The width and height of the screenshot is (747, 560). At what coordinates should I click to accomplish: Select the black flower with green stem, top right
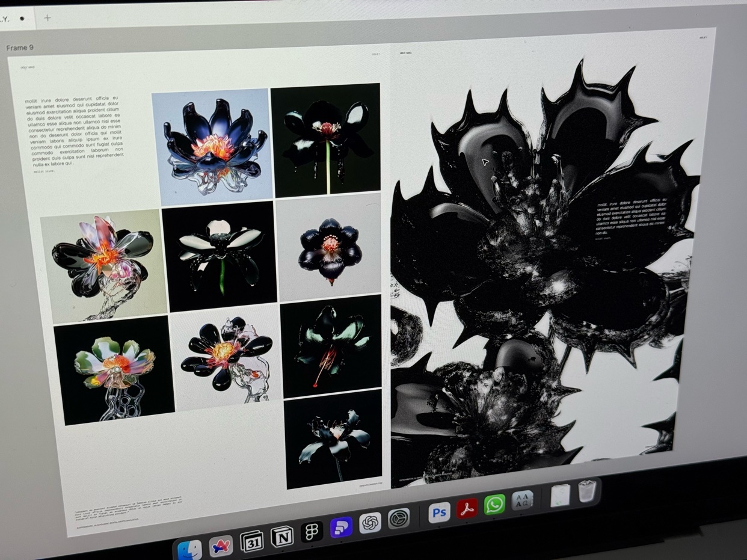click(x=327, y=140)
